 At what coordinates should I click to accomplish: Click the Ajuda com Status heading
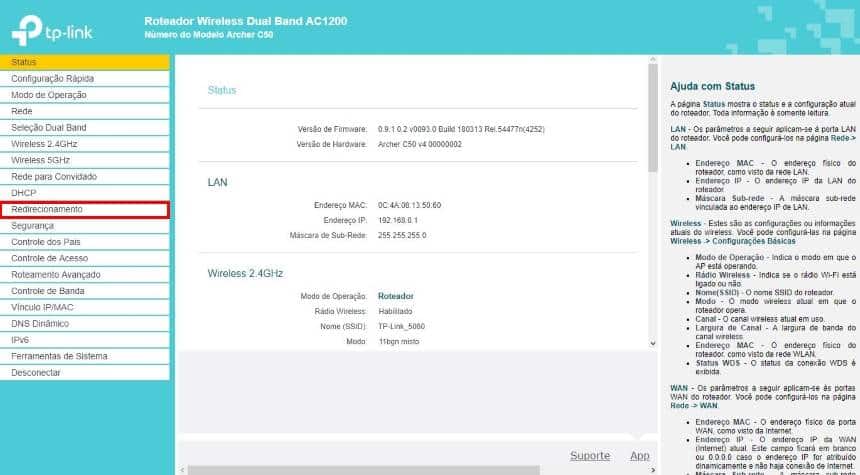click(x=712, y=86)
